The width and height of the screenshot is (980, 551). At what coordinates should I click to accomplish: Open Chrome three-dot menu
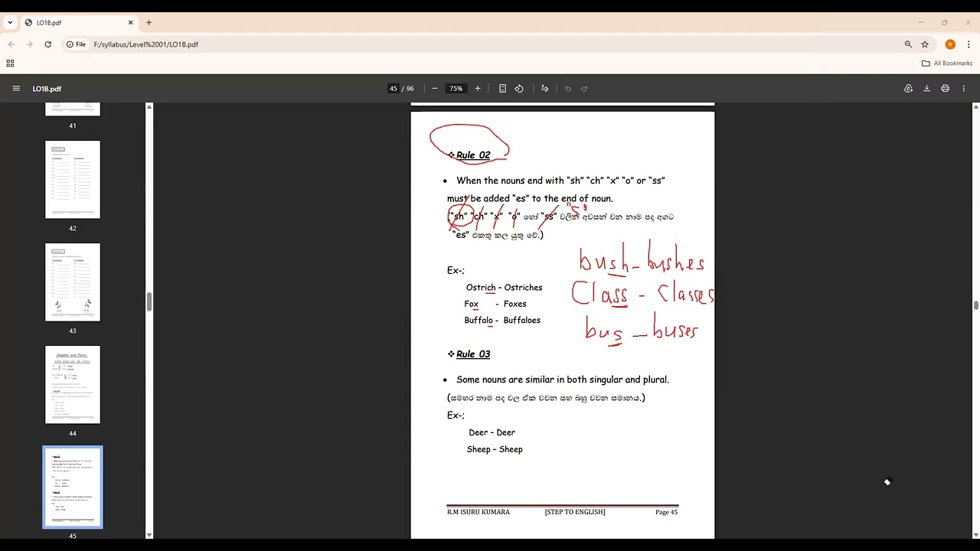coord(969,44)
